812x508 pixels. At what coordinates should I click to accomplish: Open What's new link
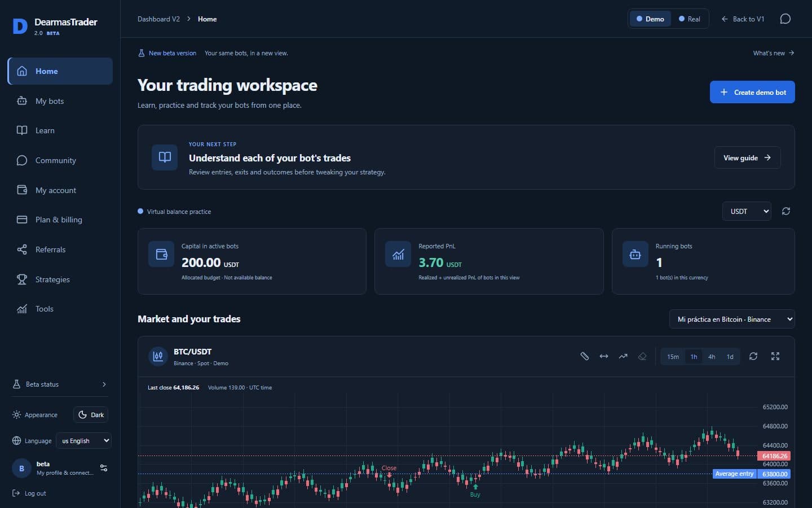[774, 53]
